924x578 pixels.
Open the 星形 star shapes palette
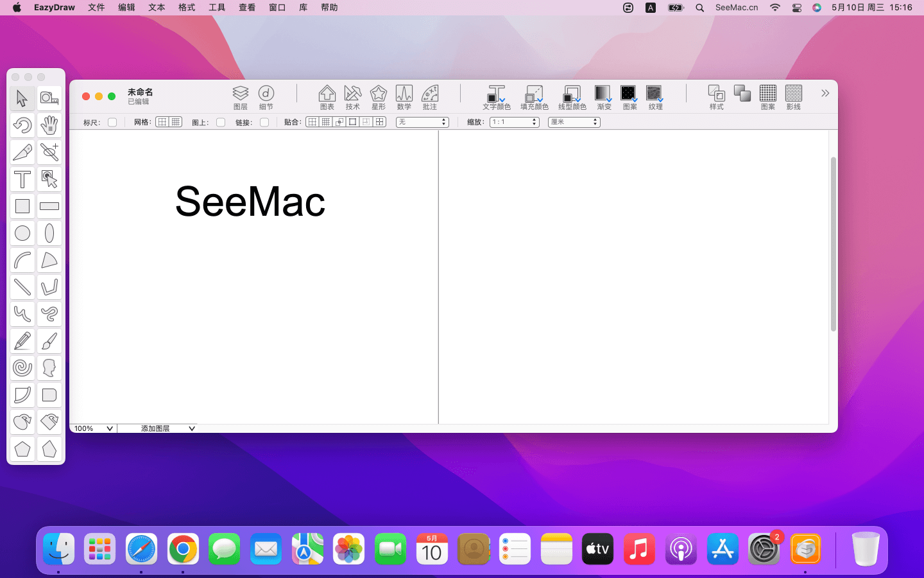pyautogui.click(x=379, y=98)
